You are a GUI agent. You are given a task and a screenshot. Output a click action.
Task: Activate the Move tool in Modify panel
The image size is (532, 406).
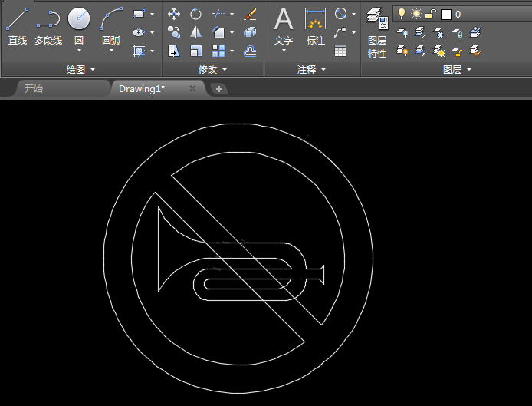point(174,14)
